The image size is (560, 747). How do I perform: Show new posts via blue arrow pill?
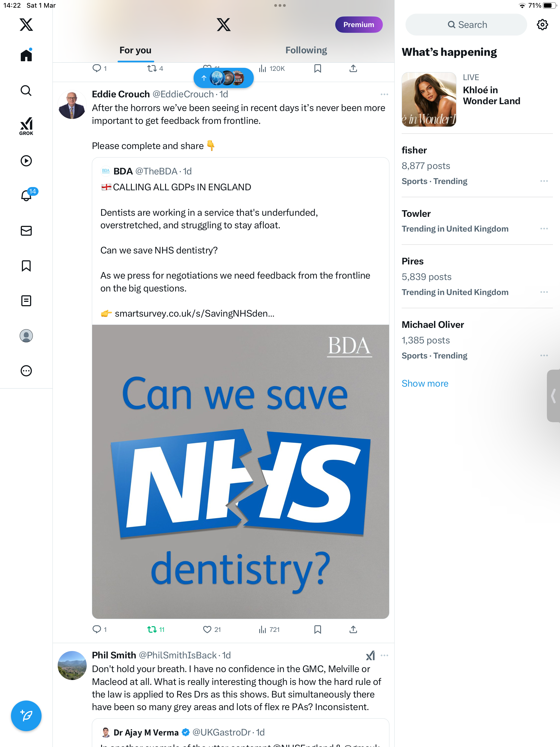click(224, 78)
